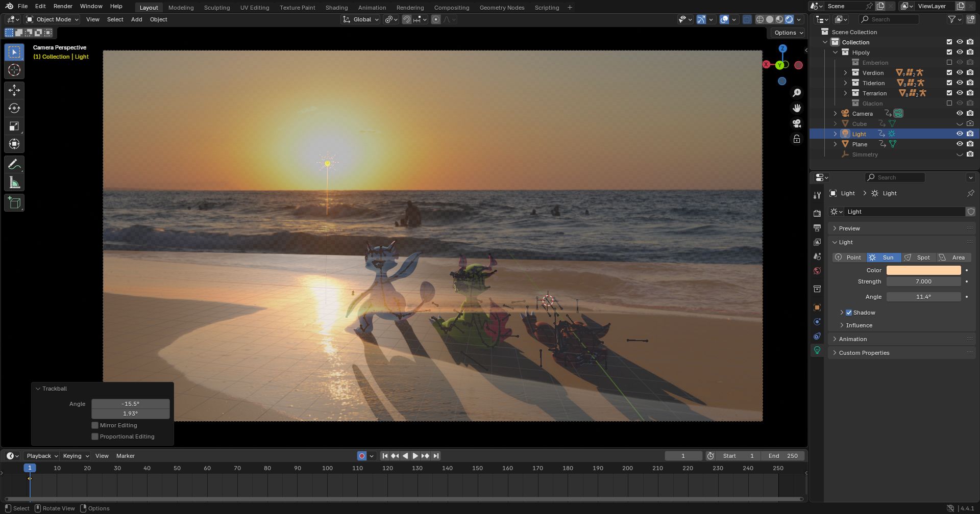Screen dimensions: 980x514
Task: Click the pan view hand icon
Action: click(797, 108)
